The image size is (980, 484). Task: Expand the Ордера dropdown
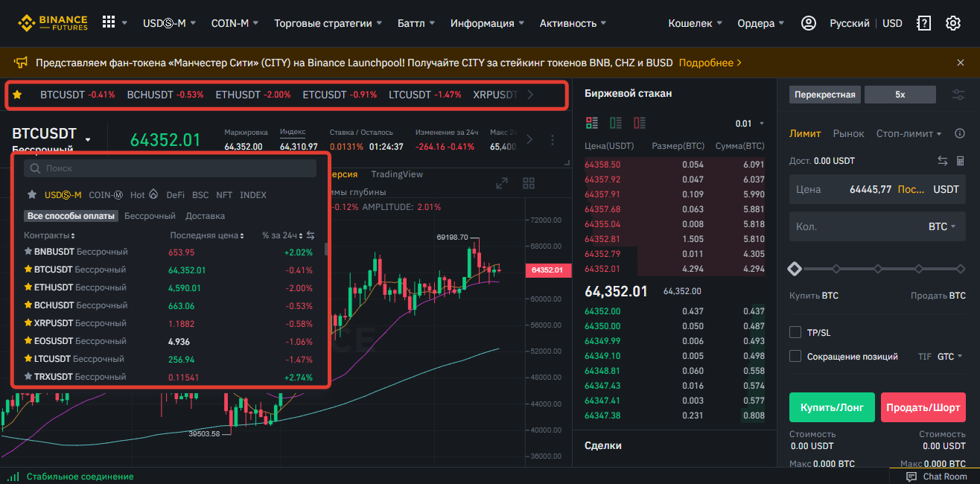tap(760, 23)
